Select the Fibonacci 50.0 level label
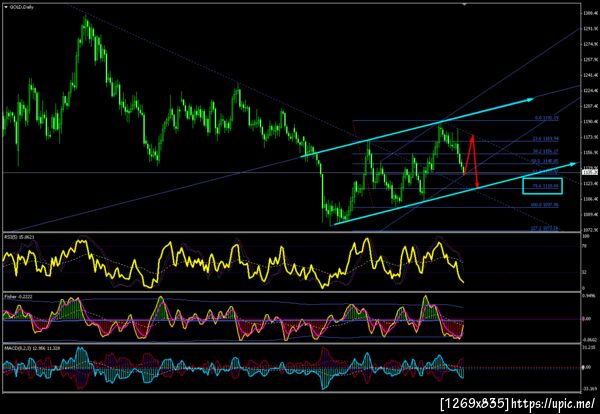The height and width of the screenshot is (414, 600). pos(546,161)
